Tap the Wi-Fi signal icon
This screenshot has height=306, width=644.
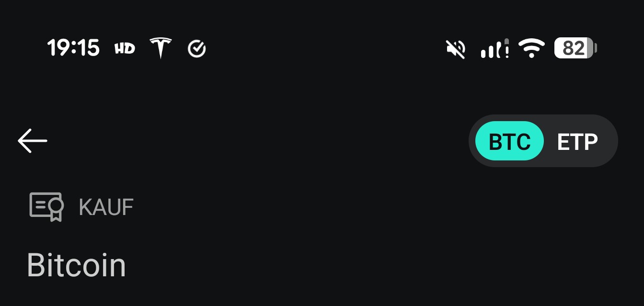coord(531,48)
